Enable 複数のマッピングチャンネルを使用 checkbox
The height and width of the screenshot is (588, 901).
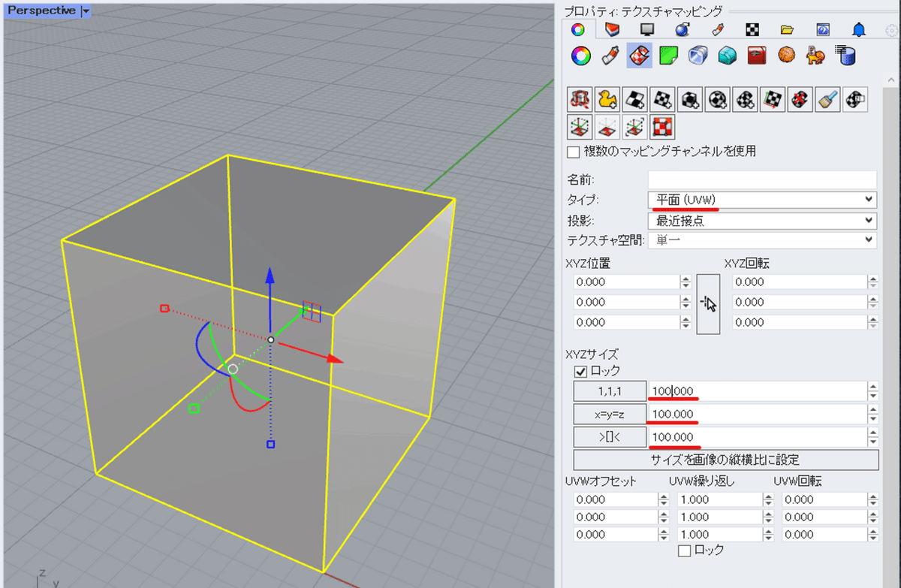coord(574,152)
